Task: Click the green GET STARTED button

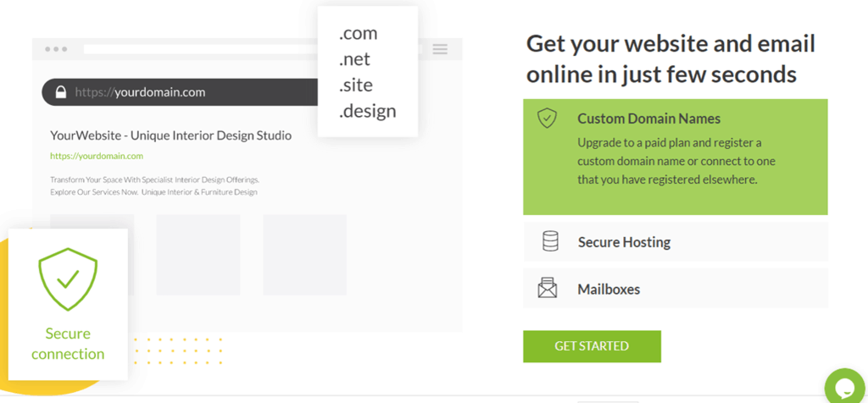Action: (592, 346)
